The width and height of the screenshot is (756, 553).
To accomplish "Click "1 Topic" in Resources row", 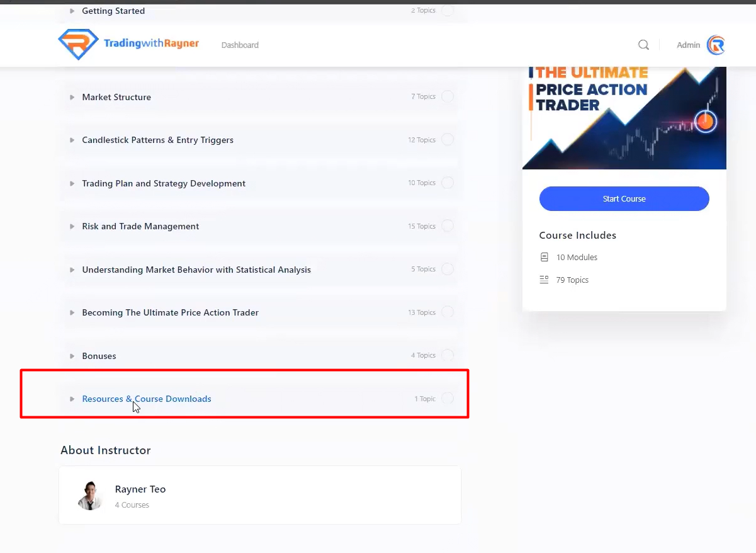I will pyautogui.click(x=425, y=399).
